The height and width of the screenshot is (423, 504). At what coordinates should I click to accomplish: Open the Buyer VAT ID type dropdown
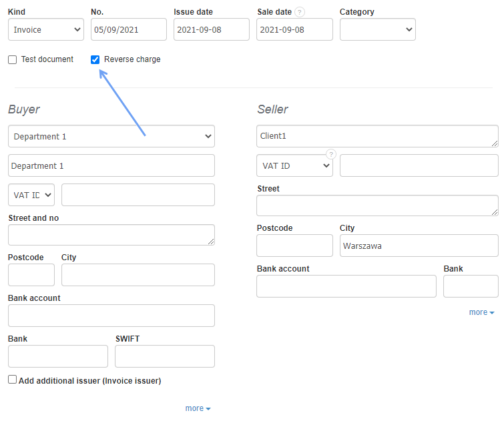31,195
